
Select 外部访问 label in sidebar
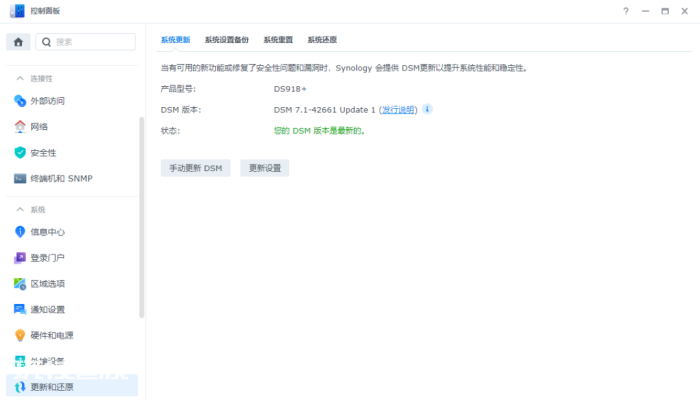pyautogui.click(x=48, y=101)
